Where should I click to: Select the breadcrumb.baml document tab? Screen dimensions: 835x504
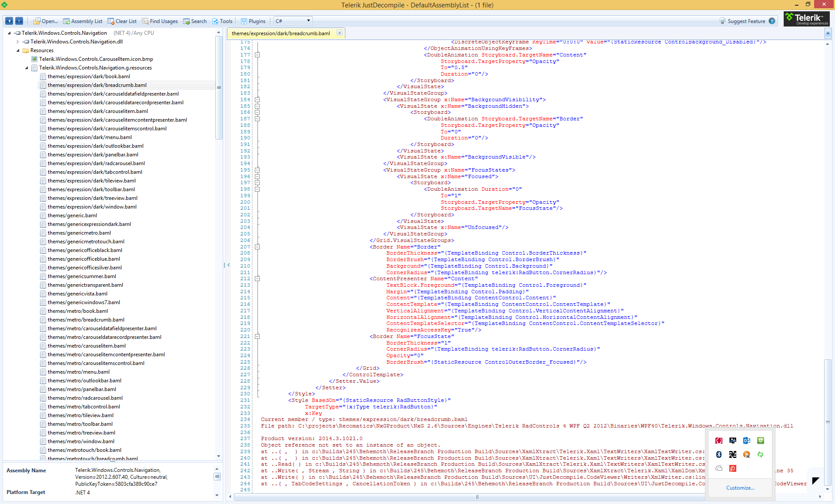281,33
